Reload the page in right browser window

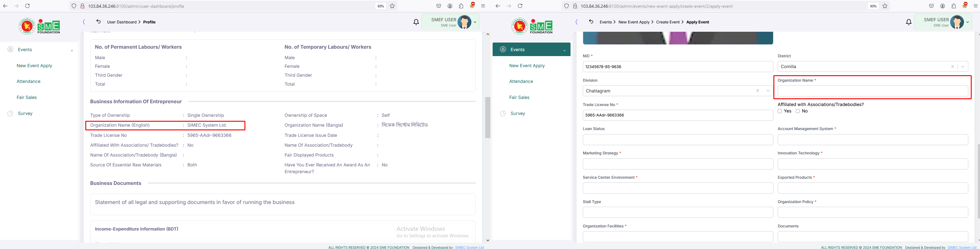(520, 6)
